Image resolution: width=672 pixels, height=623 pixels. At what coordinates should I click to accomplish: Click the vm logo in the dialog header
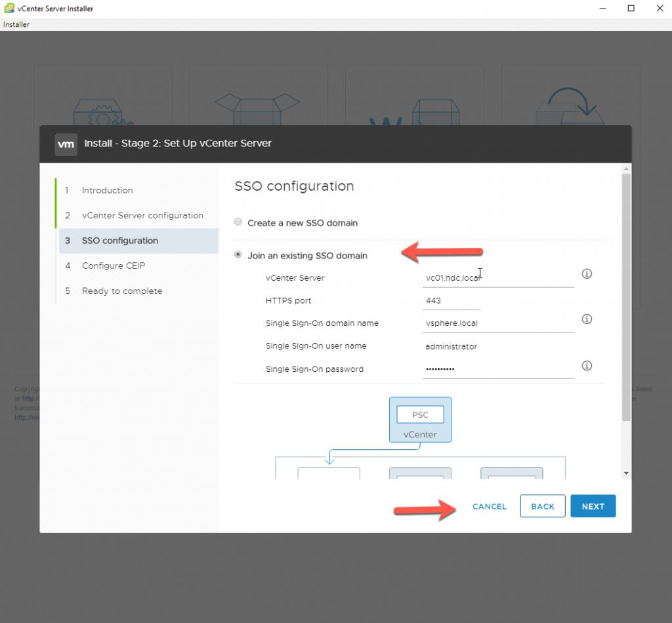(66, 144)
